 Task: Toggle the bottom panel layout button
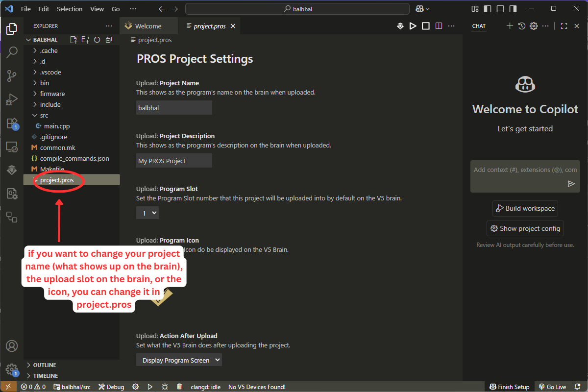[x=500, y=9]
